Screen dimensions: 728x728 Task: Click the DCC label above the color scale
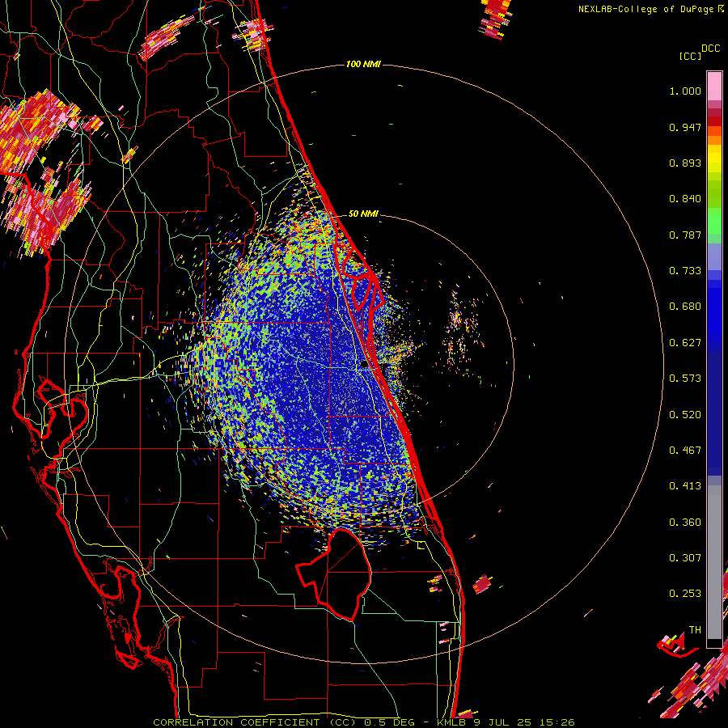pyautogui.click(x=711, y=49)
